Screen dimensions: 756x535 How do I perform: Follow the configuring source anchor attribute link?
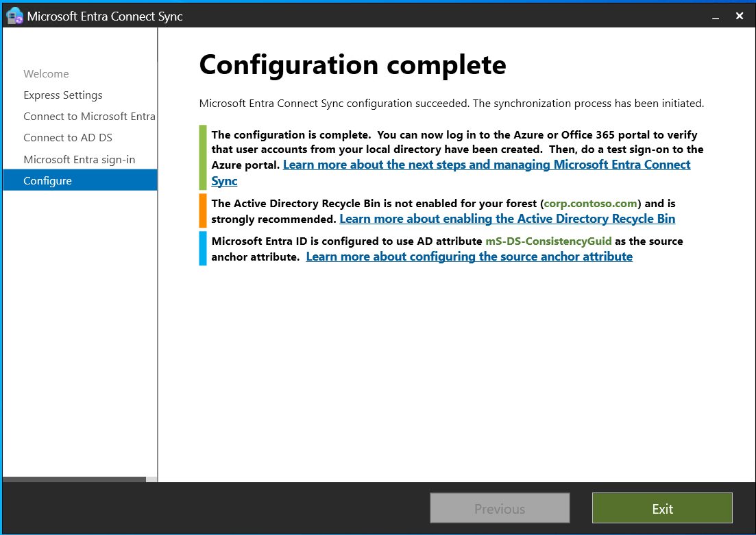tap(469, 257)
